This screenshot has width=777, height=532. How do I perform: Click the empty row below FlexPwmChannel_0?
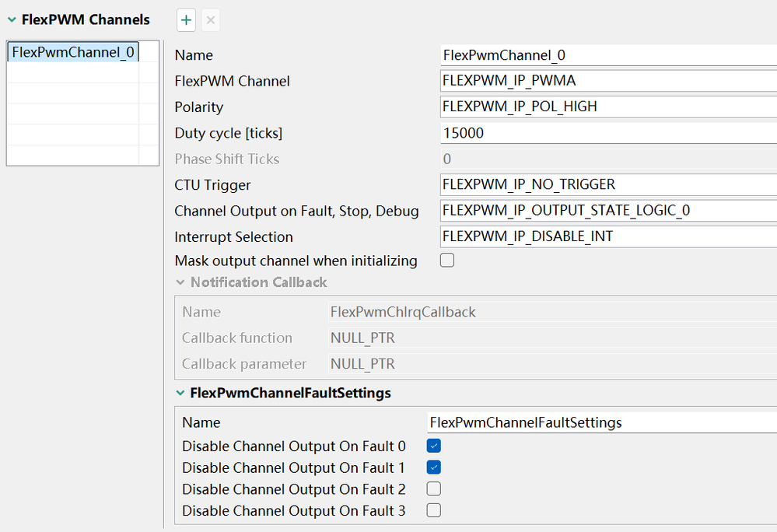coord(73,73)
